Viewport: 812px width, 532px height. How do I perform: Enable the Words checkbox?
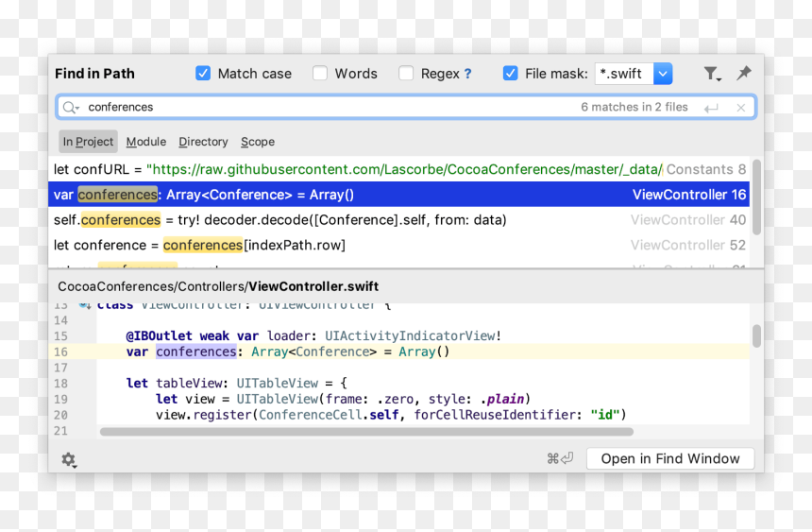(320, 73)
